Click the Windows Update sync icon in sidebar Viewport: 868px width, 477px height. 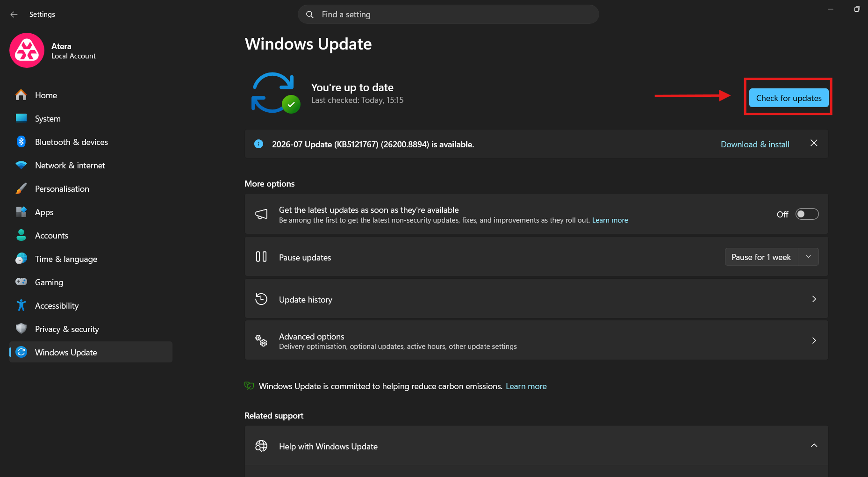coord(21,352)
